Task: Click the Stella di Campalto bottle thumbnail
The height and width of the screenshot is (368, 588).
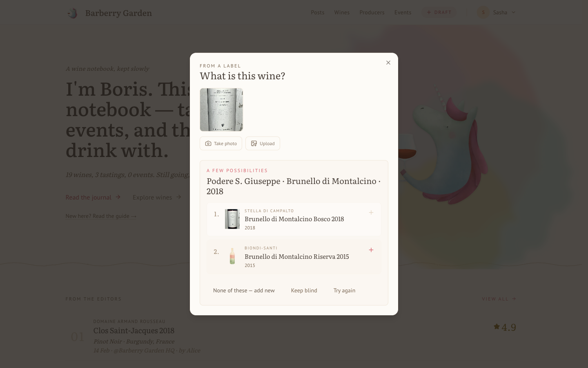Action: (x=232, y=219)
